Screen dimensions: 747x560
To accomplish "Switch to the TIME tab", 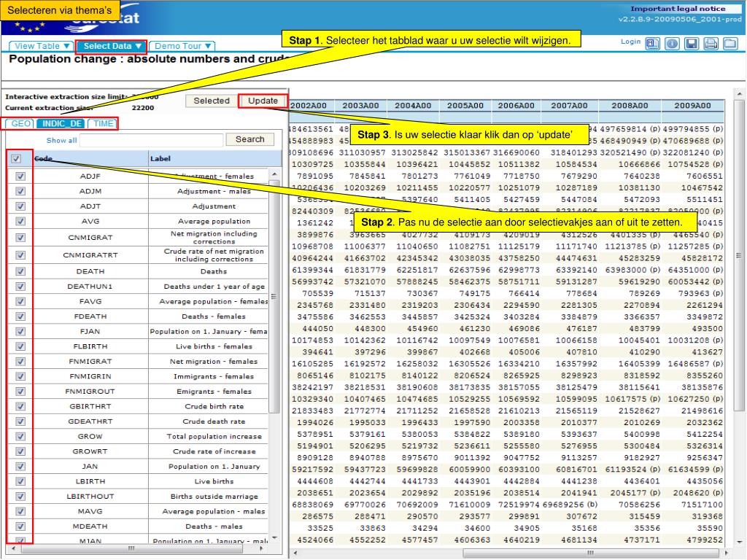I will [104, 123].
